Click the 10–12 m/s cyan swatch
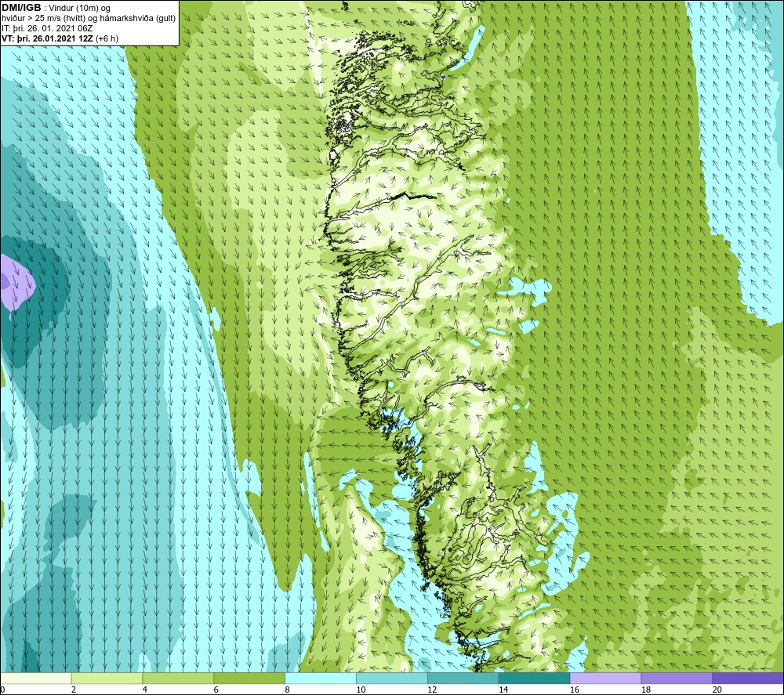This screenshot has width=784, height=695. (391, 678)
